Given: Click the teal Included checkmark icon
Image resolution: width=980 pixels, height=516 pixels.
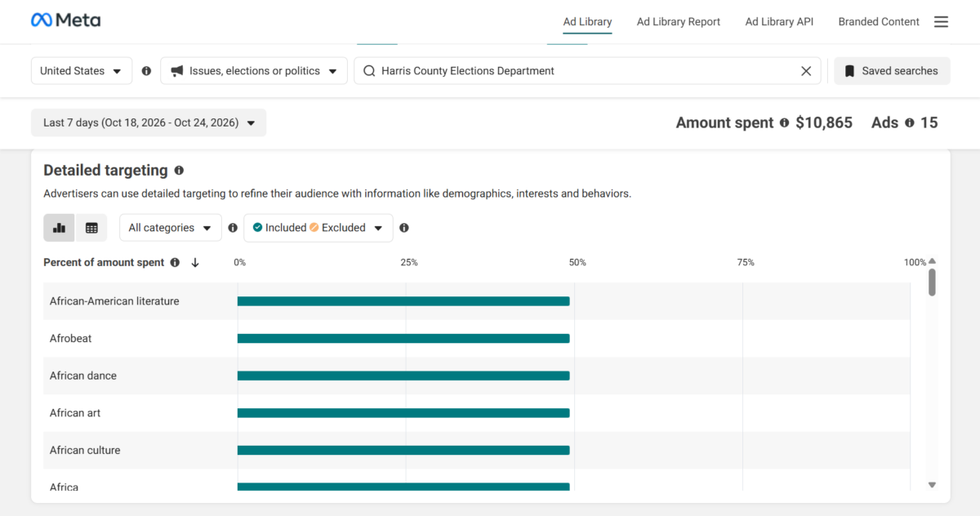Looking at the screenshot, I should [257, 228].
